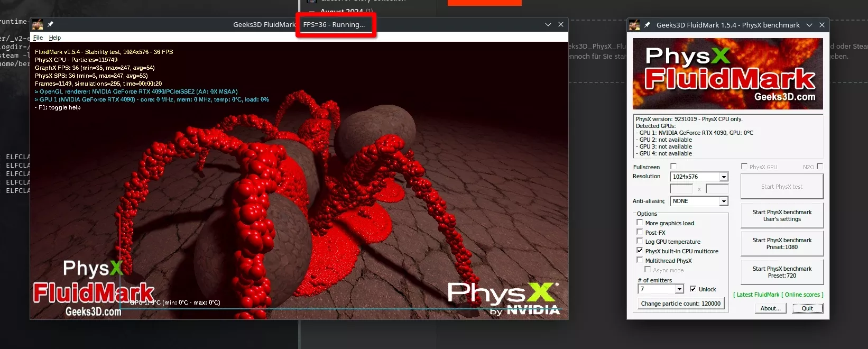This screenshot has width=868, height=349.
Task: Uncheck PhysX built-in CPU multicore
Action: (640, 251)
